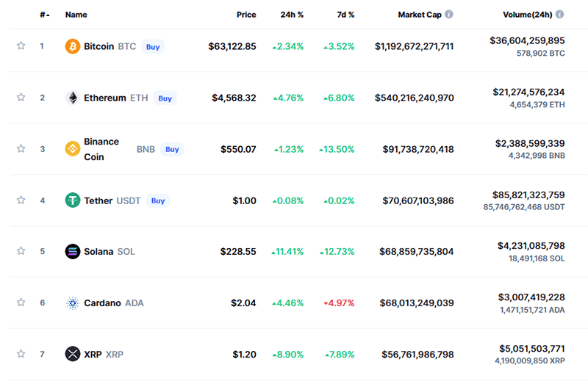Open the Solana name link
Viewport: 588px width, 384px height.
pos(98,251)
